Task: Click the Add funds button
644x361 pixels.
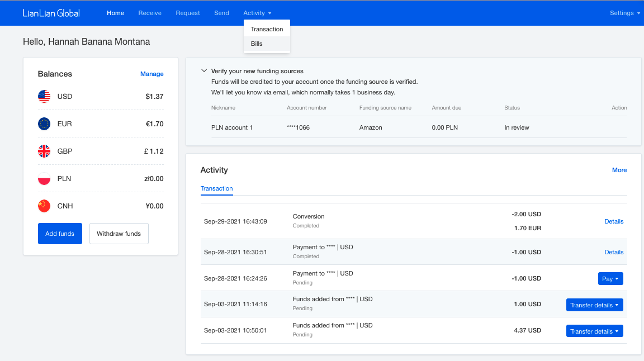Action: [60, 234]
